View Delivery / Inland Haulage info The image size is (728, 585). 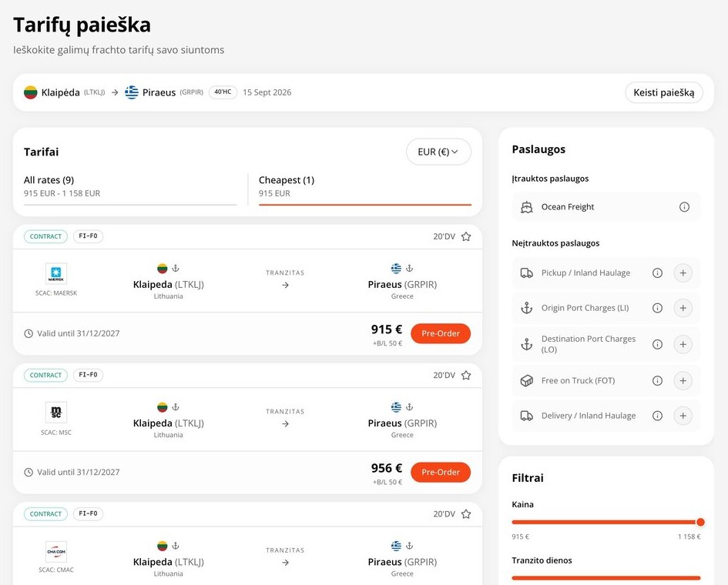tap(657, 416)
